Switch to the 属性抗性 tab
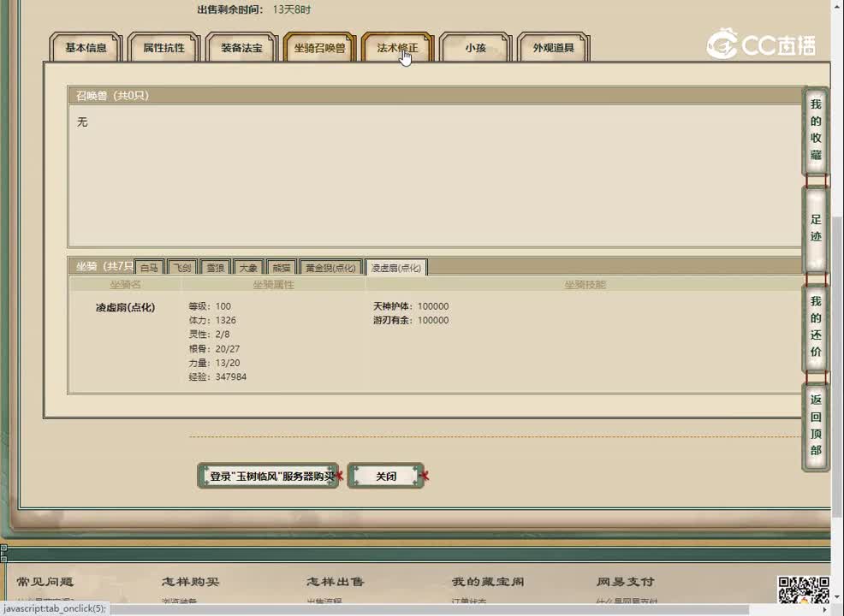 pos(163,48)
